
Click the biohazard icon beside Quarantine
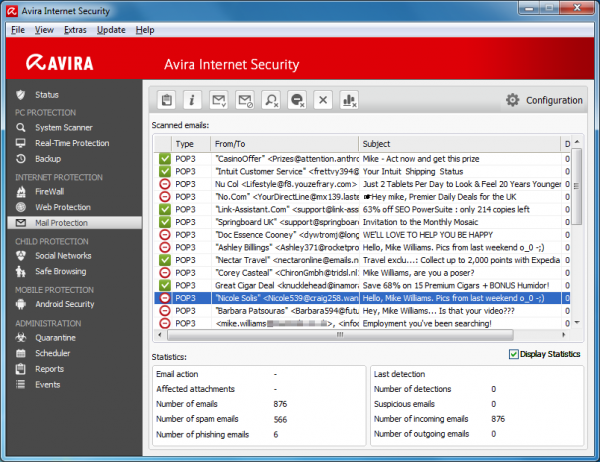click(x=21, y=338)
